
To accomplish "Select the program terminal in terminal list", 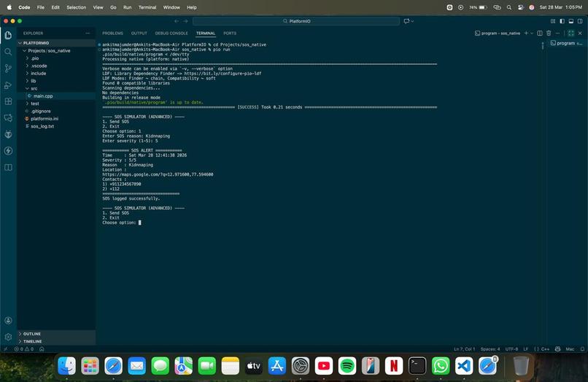I will (x=567, y=43).
